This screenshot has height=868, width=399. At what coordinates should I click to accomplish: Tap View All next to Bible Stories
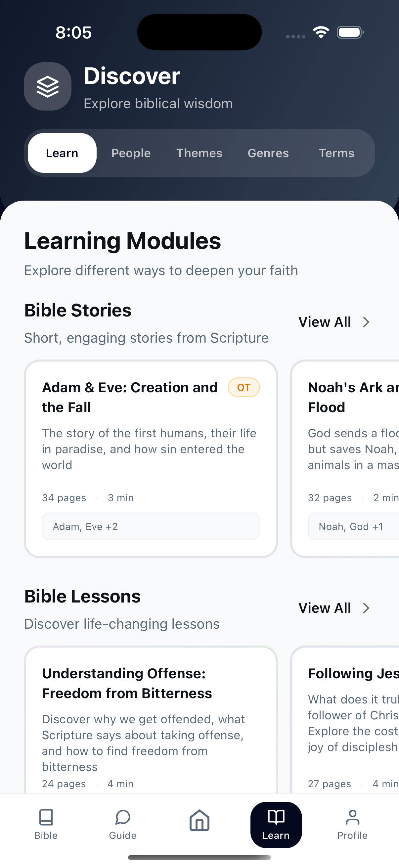click(x=324, y=322)
